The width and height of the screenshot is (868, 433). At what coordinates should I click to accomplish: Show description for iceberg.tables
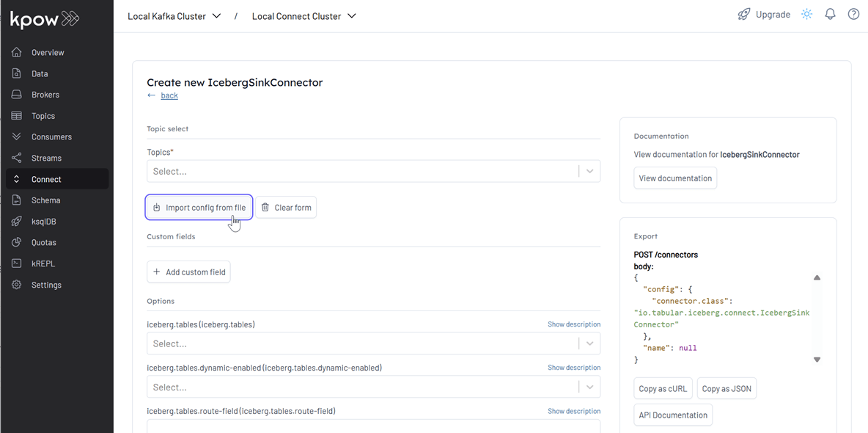pos(574,324)
